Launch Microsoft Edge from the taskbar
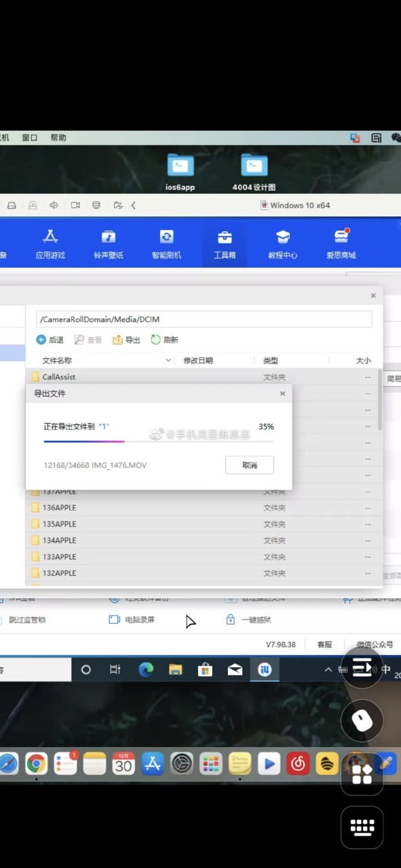 click(146, 669)
